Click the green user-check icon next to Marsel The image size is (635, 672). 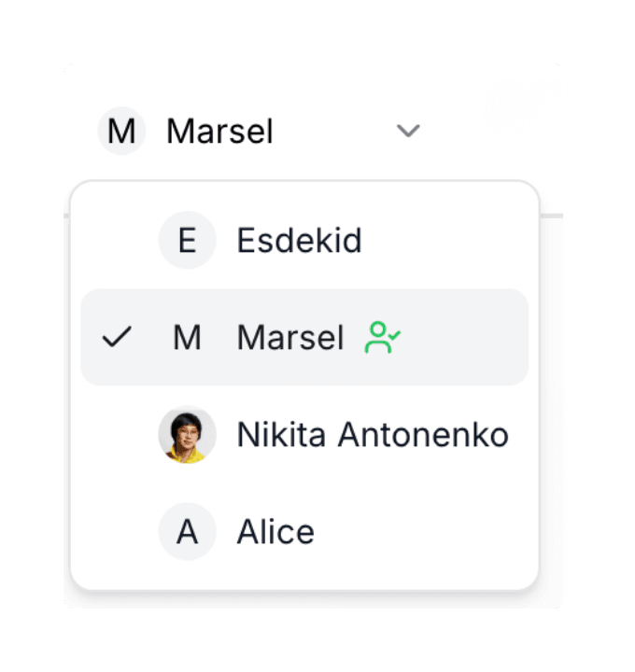pos(382,337)
